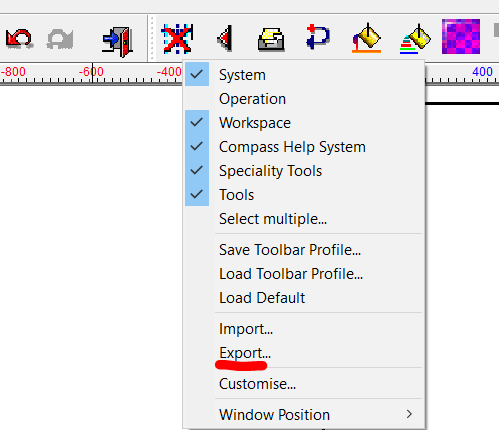Toggle Compass Help System toolbar entry

click(x=304, y=147)
